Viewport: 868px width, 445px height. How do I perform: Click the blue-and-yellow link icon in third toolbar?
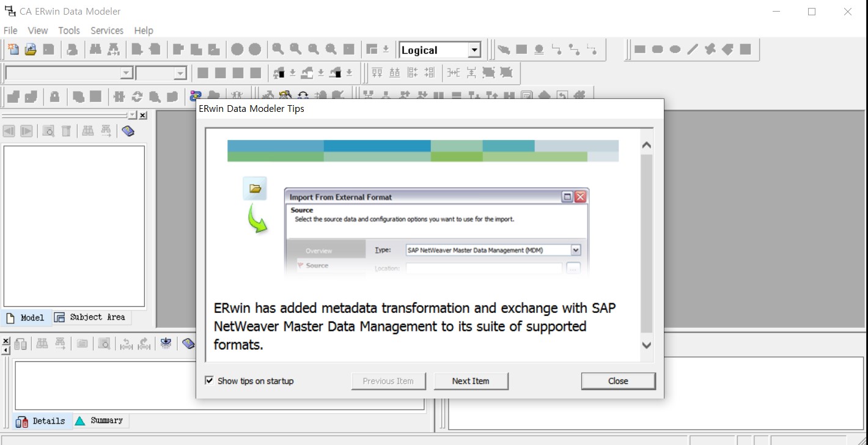tap(196, 97)
